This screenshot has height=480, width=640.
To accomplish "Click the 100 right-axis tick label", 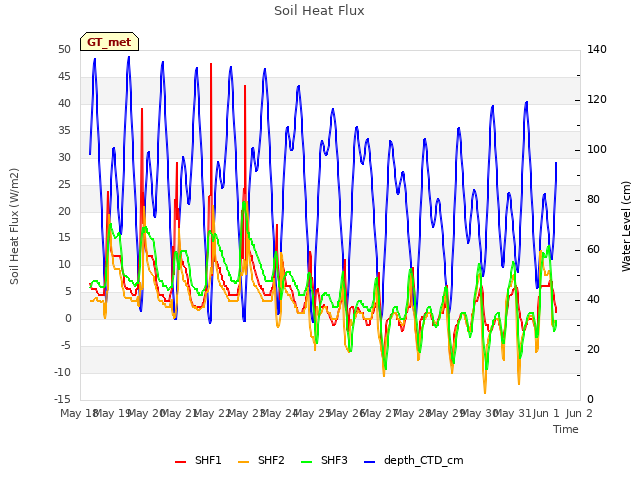I will (597, 150).
